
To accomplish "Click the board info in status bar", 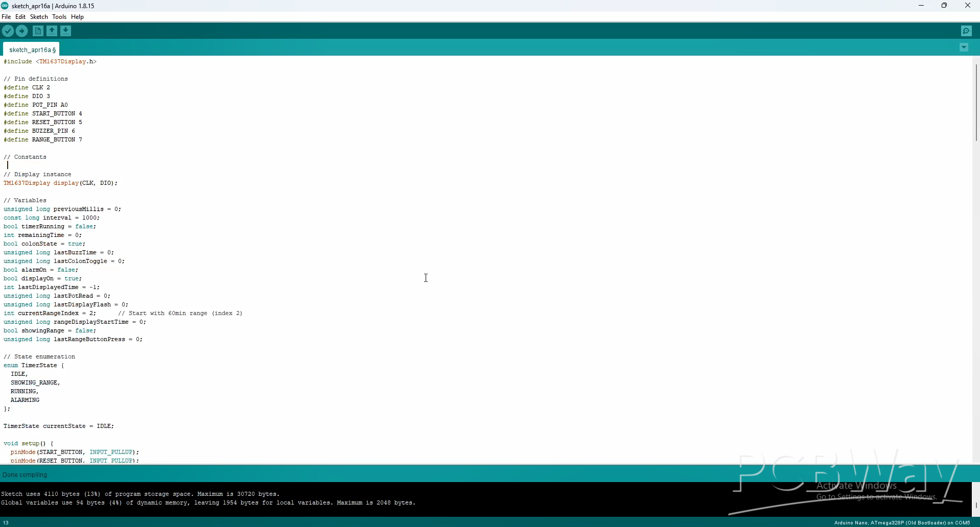I will [902, 522].
